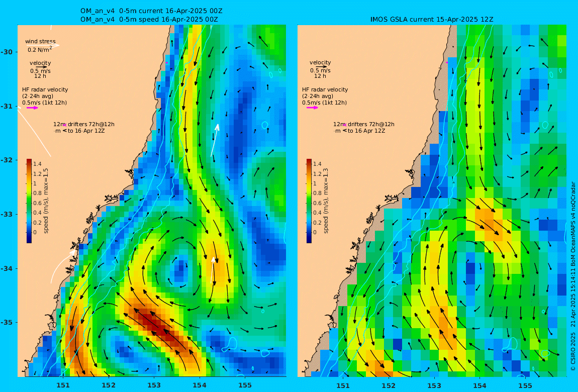This screenshot has height=392, width=578.
Task: Click 'HF radar velocity' on IMOS GSLA map
Action: 325,89
